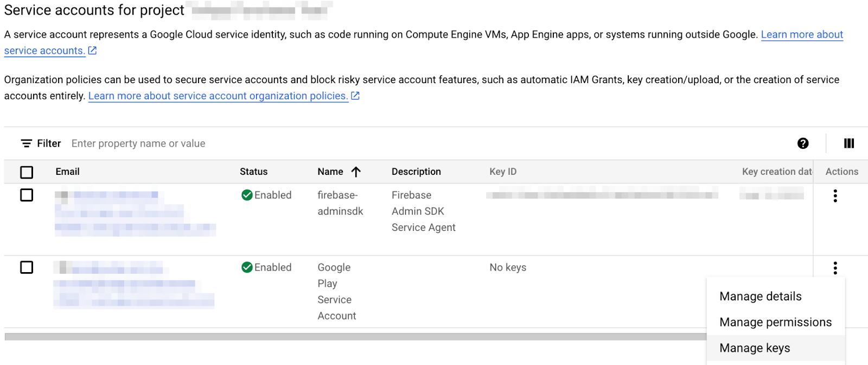The height and width of the screenshot is (365, 868).
Task: Select the Google Play Service Account checkbox
Action: click(27, 267)
